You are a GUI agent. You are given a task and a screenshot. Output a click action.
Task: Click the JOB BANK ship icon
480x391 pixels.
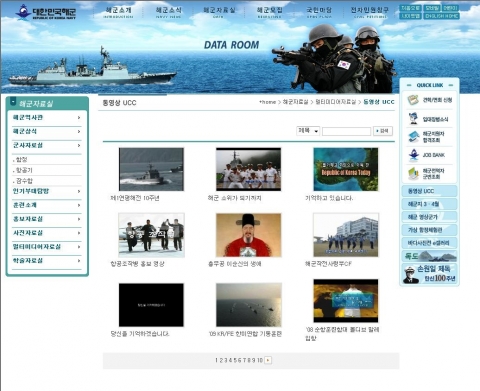(x=414, y=155)
